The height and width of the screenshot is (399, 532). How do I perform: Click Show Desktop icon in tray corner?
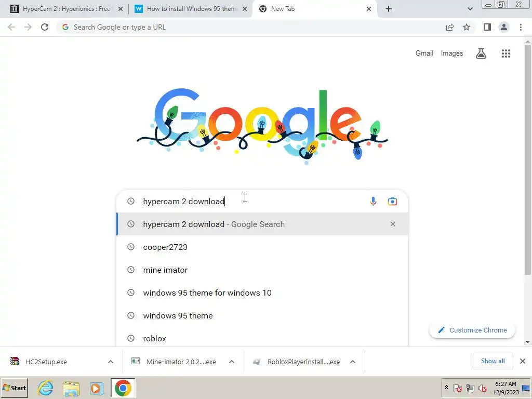coord(526,388)
